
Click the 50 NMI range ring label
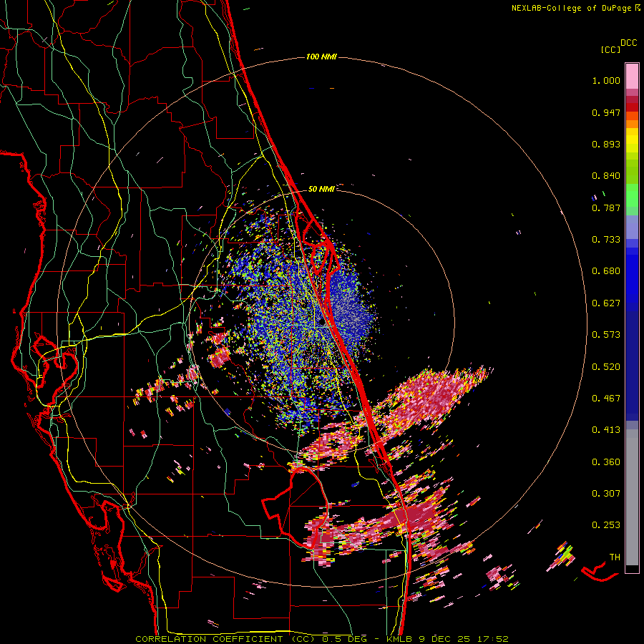[321, 189]
